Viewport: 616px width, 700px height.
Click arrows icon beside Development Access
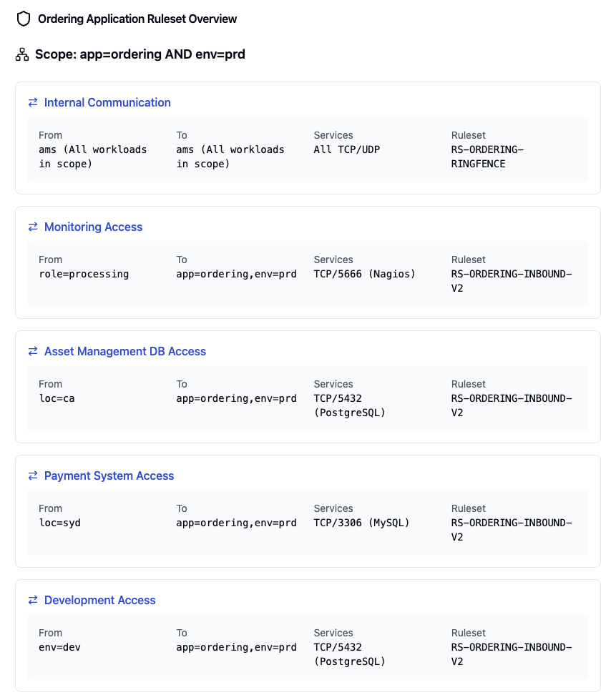[x=33, y=600]
